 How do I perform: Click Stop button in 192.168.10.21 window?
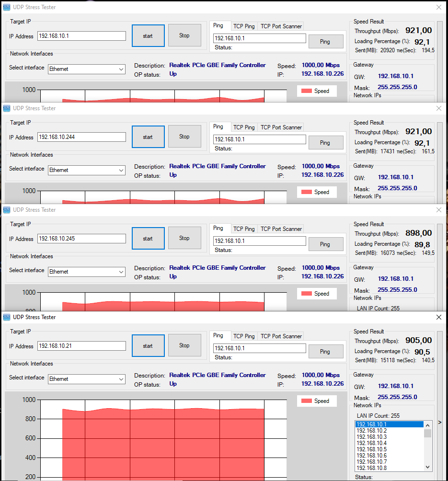point(184,345)
